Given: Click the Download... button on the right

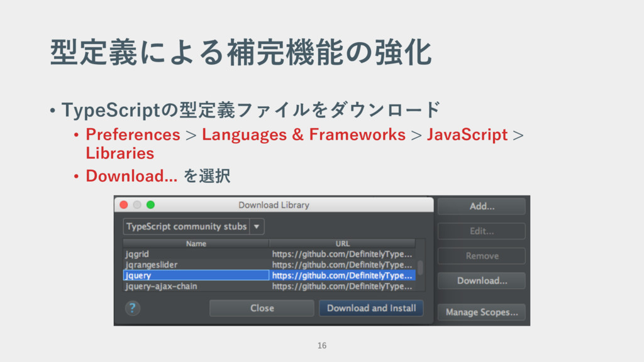Looking at the screenshot, I should 482,280.
